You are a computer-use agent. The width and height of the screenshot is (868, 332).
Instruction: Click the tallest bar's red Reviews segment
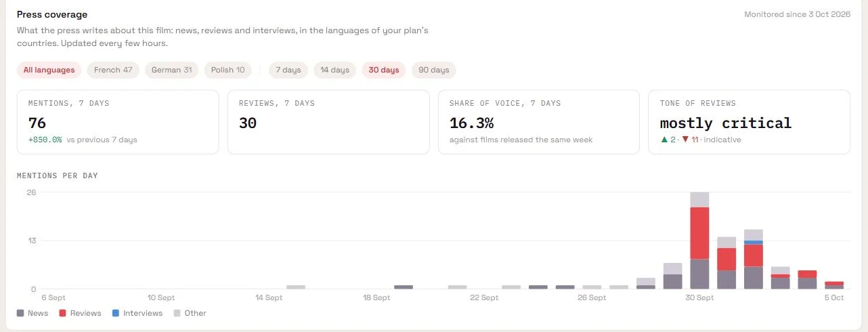click(x=699, y=233)
